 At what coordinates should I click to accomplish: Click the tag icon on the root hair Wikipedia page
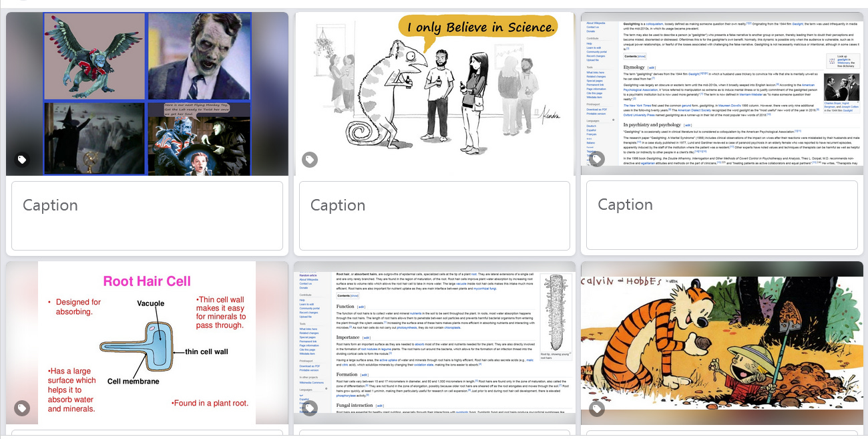pyautogui.click(x=310, y=408)
